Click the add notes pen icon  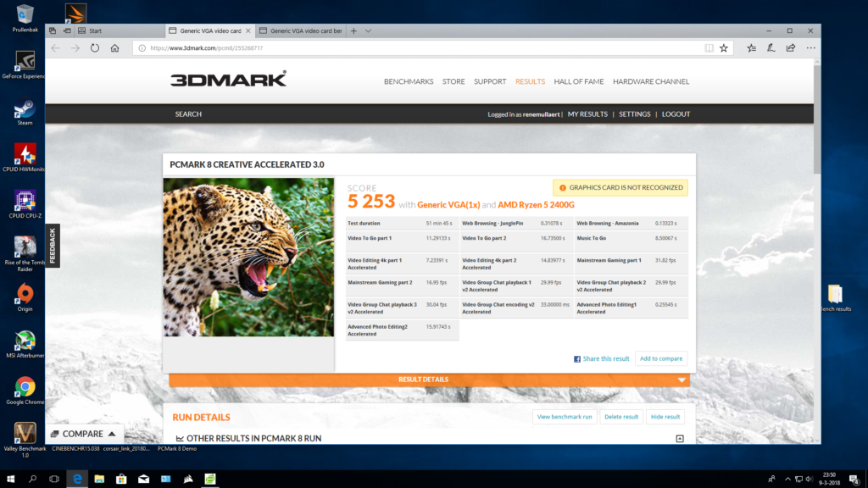click(x=771, y=48)
